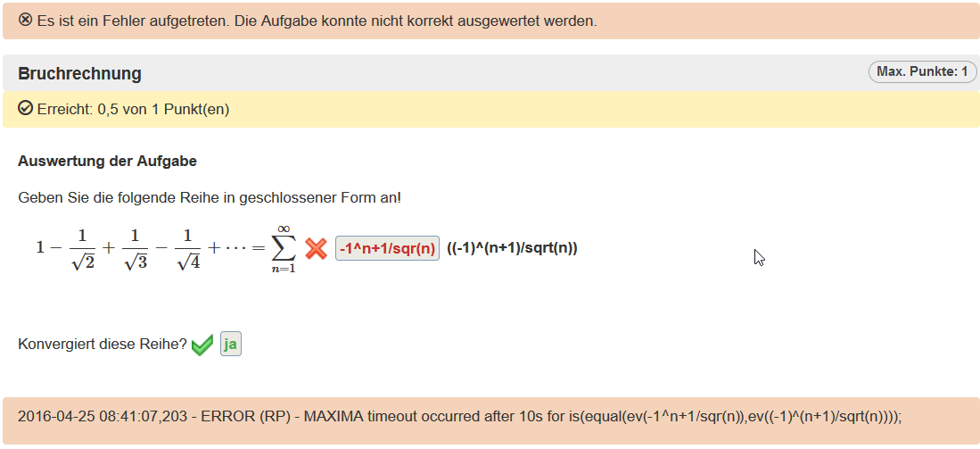
Task: Click the 'Auswertung der Aufgabe' heading
Action: click(x=108, y=162)
